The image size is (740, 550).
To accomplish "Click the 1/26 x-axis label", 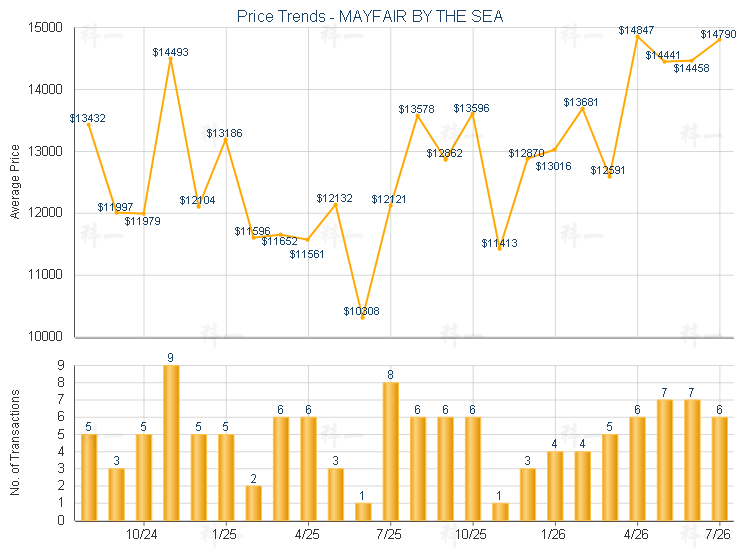I will [x=553, y=534].
